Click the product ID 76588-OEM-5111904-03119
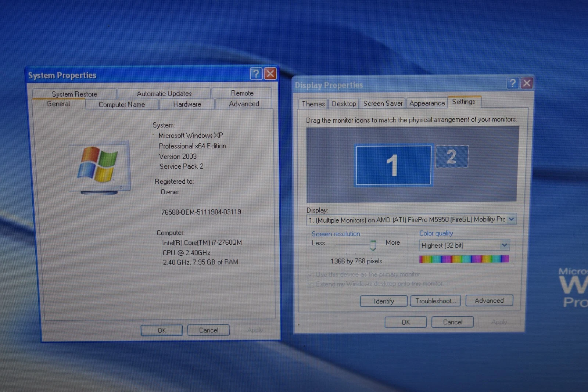Viewport: 588px width, 392px height. (201, 212)
